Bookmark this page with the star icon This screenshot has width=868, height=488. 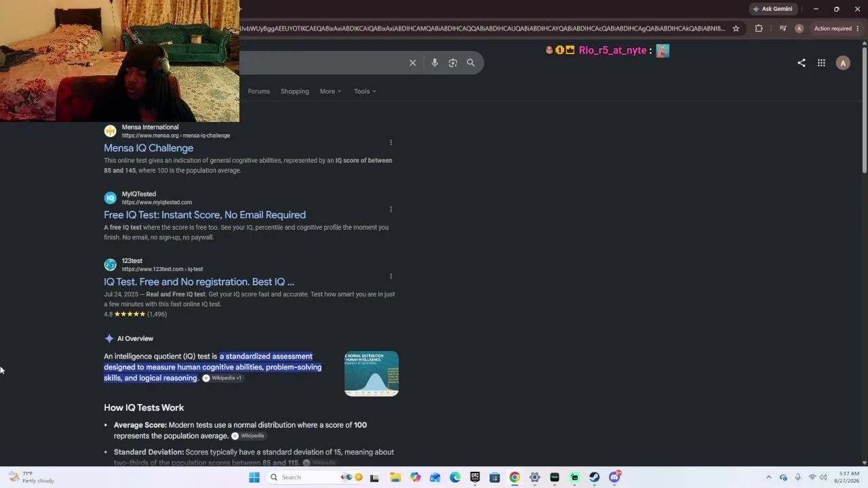pyautogui.click(x=736, y=28)
